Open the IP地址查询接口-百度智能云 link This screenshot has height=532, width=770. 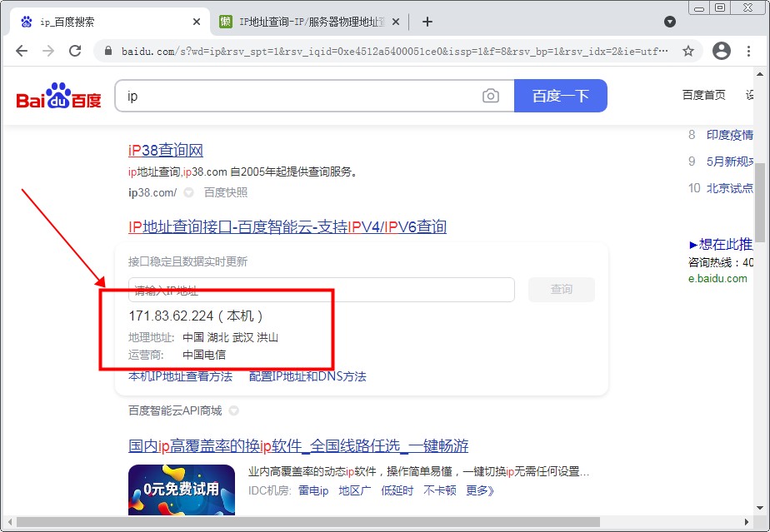click(287, 226)
